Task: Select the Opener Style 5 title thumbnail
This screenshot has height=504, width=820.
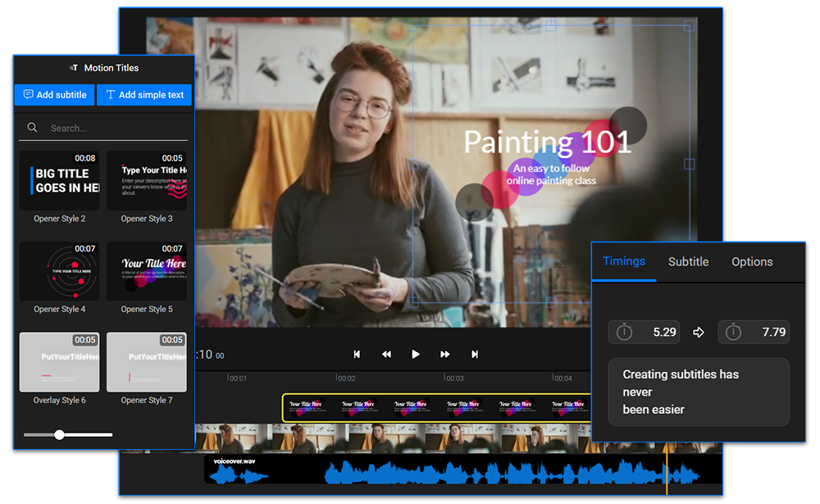Action: (x=145, y=270)
